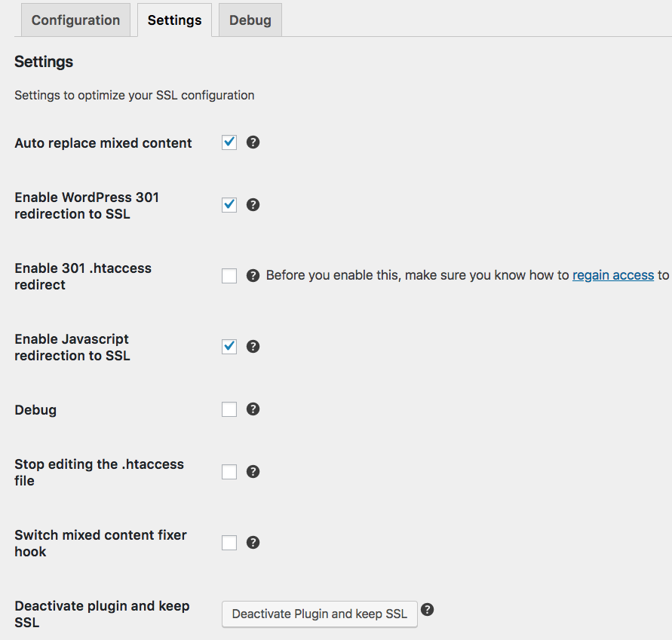Click the regain access link
This screenshot has height=640, width=672.
point(613,274)
